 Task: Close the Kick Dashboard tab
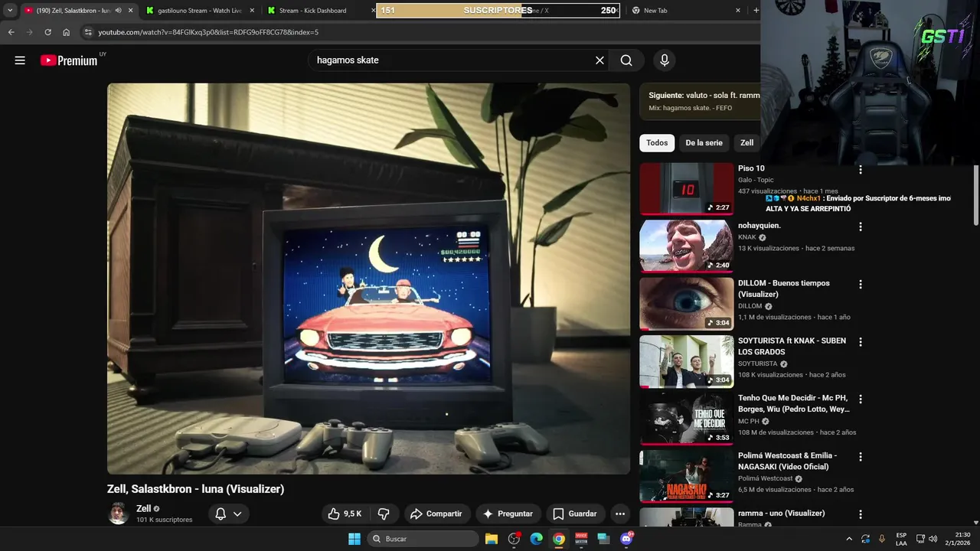(x=374, y=11)
